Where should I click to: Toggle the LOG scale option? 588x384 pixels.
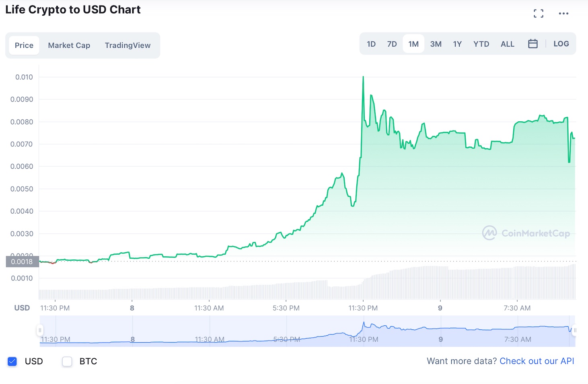[x=561, y=43]
